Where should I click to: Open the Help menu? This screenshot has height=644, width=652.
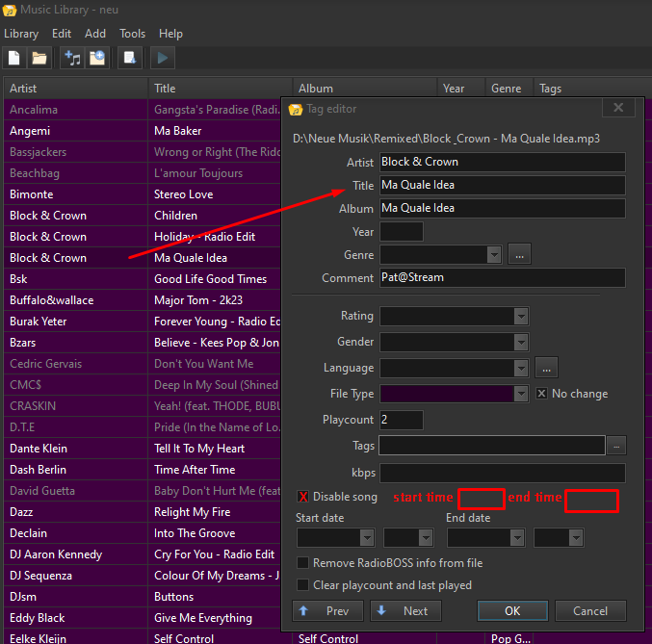170,34
